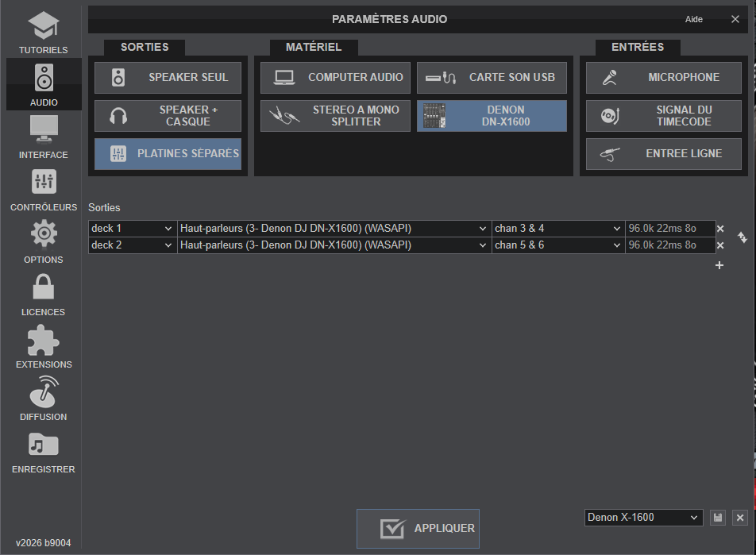Remove the deck 1 output row
The width and height of the screenshot is (756, 555).
720,229
